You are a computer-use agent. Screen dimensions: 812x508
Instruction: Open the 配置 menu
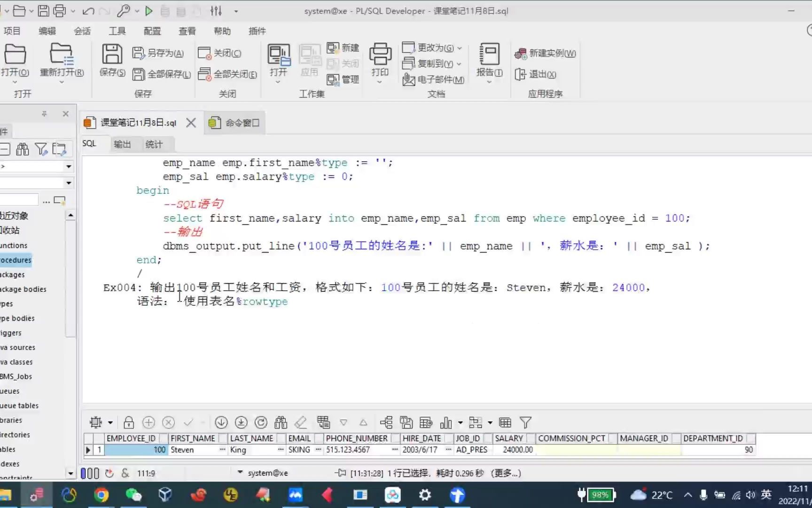click(x=152, y=31)
